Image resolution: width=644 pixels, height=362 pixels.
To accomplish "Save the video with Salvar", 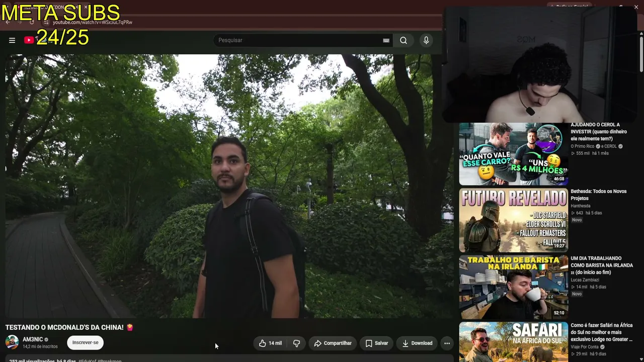I will click(x=377, y=343).
